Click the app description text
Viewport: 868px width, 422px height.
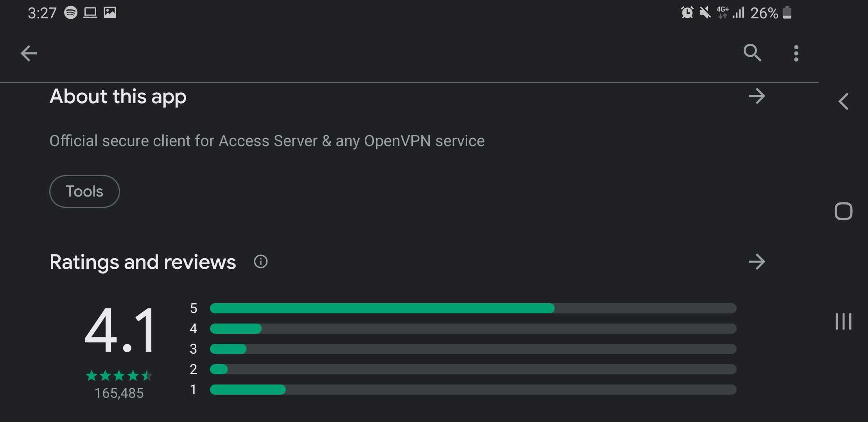coord(267,141)
